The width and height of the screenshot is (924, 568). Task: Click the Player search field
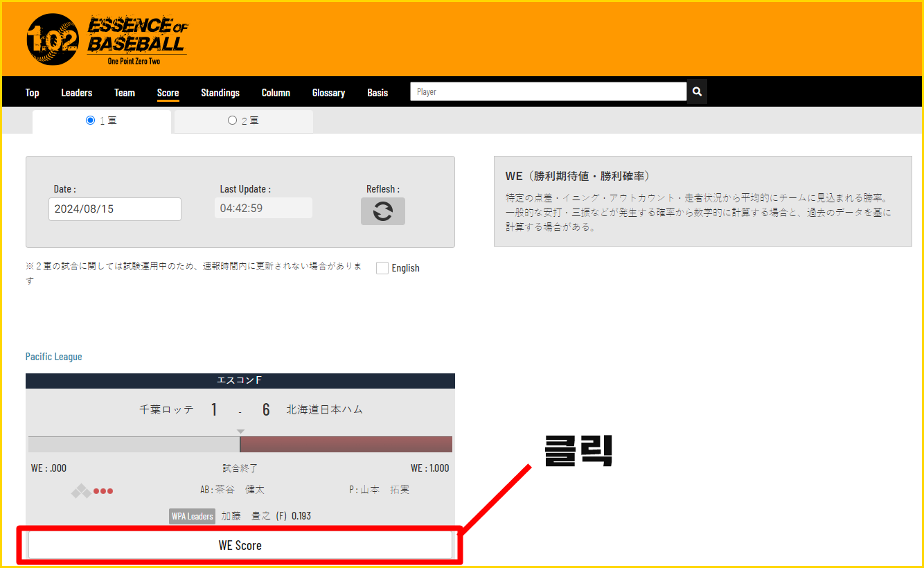[549, 91]
